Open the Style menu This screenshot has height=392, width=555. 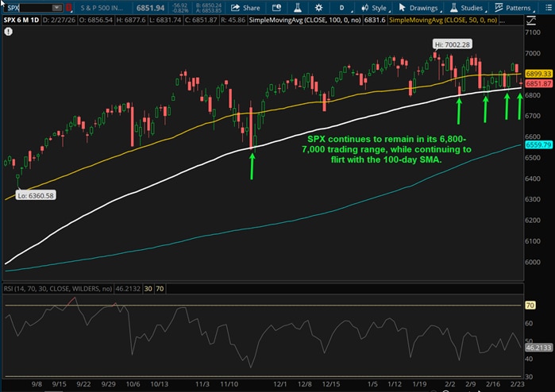pyautogui.click(x=376, y=8)
